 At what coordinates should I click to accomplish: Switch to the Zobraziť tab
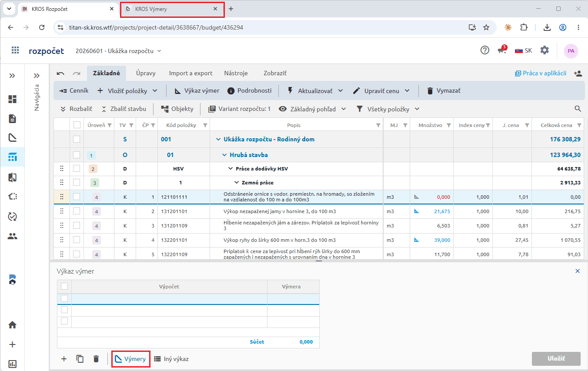[275, 74]
